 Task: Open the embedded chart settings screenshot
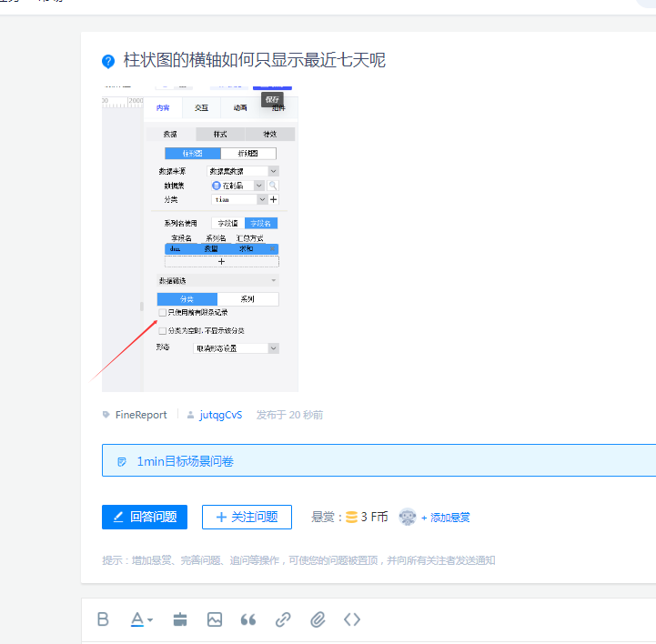pos(200,239)
